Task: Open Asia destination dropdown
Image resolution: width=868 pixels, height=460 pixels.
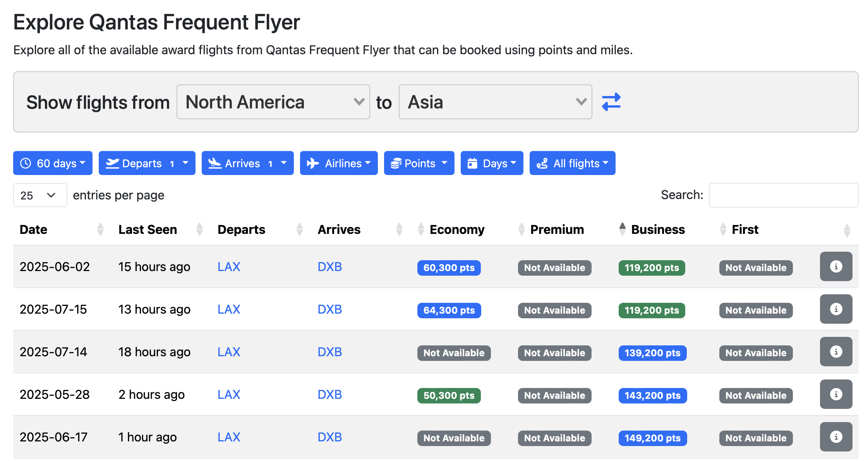Action: pyautogui.click(x=495, y=102)
